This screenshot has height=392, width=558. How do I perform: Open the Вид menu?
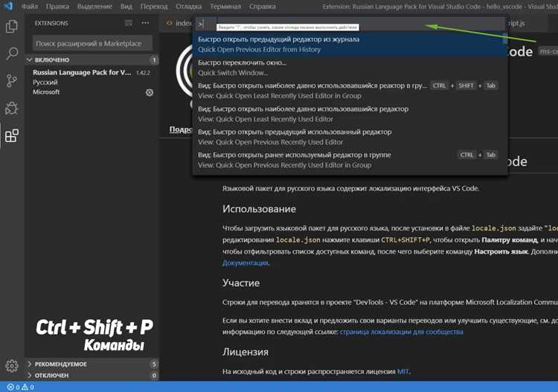click(126, 7)
